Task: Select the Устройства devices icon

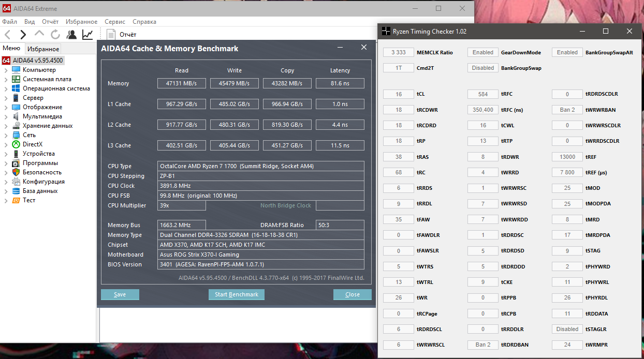Action: [16, 154]
